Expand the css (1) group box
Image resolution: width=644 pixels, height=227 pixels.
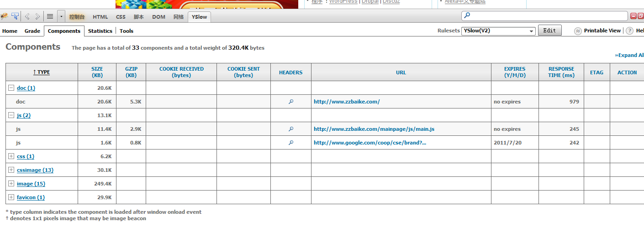coord(11,156)
